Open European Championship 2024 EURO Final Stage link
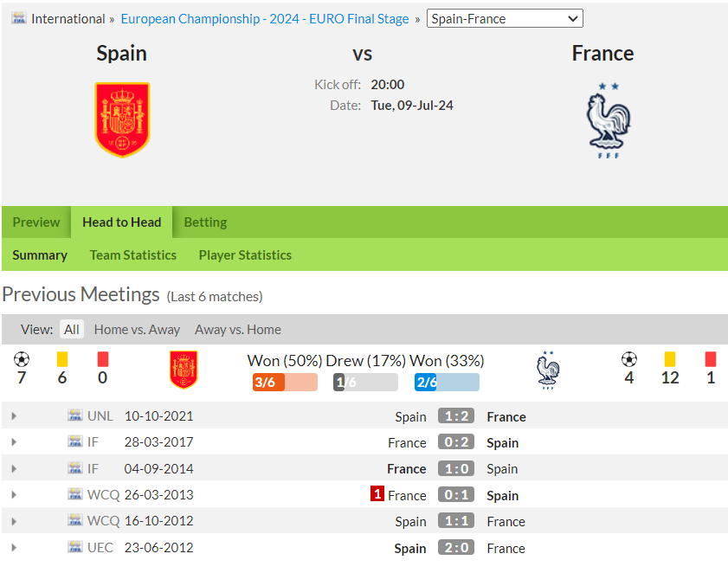The image size is (728, 573). click(265, 18)
